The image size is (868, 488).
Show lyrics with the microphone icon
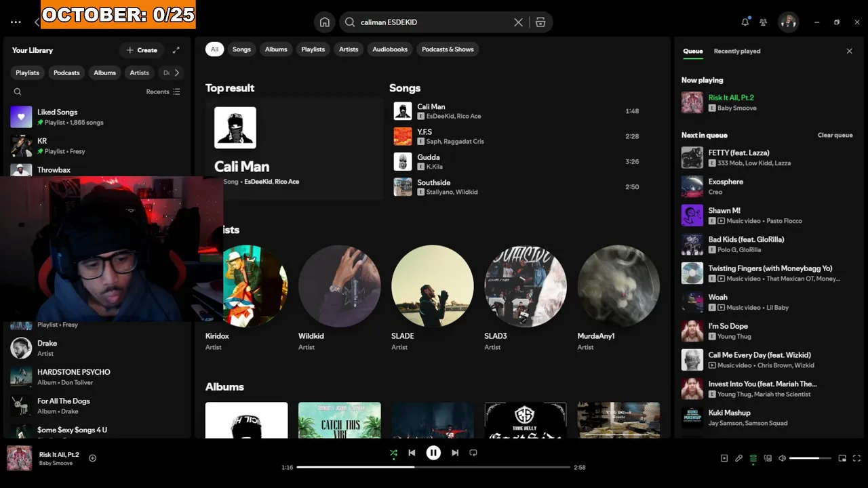point(738,458)
